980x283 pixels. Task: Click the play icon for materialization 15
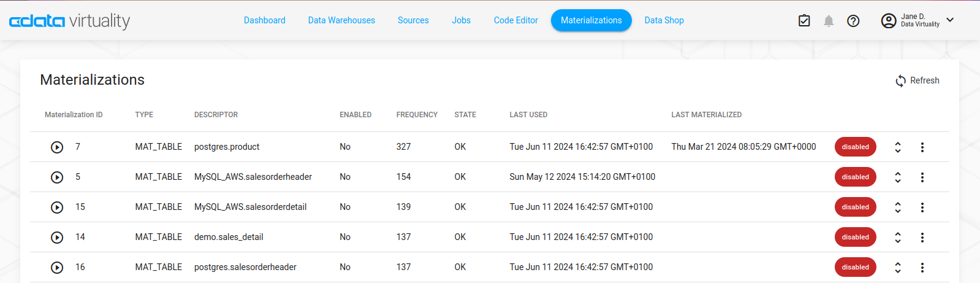[57, 207]
